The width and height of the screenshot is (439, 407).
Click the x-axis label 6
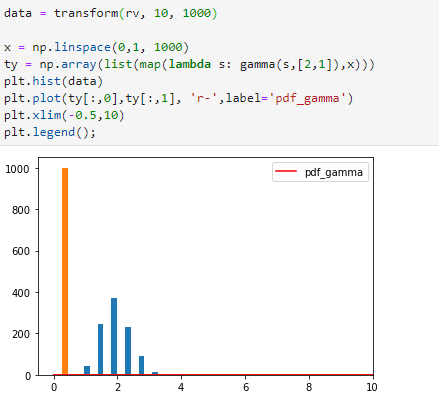click(246, 387)
